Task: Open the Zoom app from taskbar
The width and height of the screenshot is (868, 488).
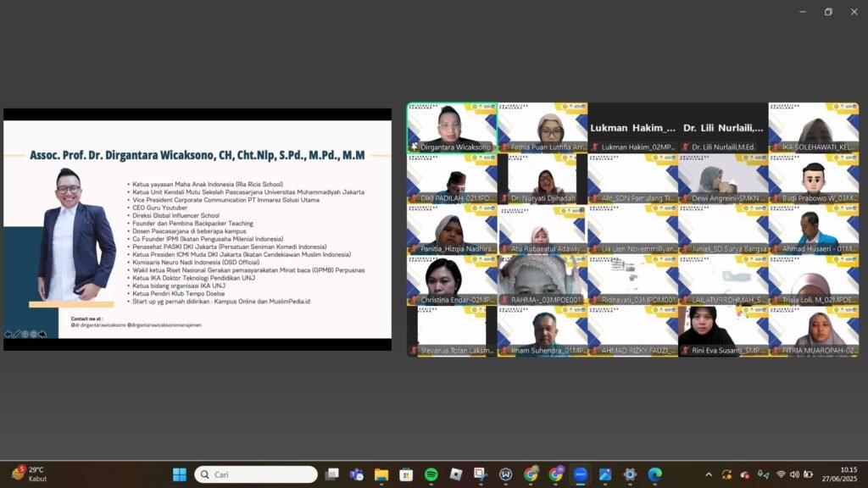Action: pos(580,474)
